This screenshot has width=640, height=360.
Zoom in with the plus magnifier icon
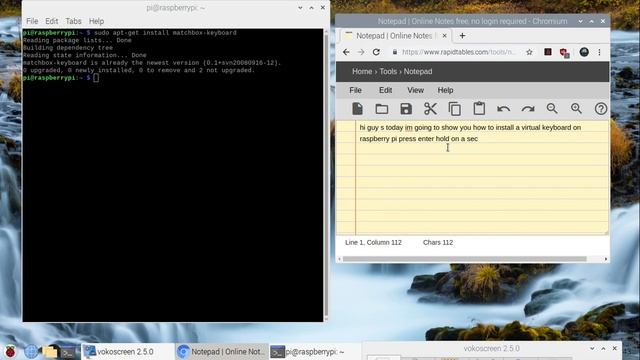[x=576, y=108]
